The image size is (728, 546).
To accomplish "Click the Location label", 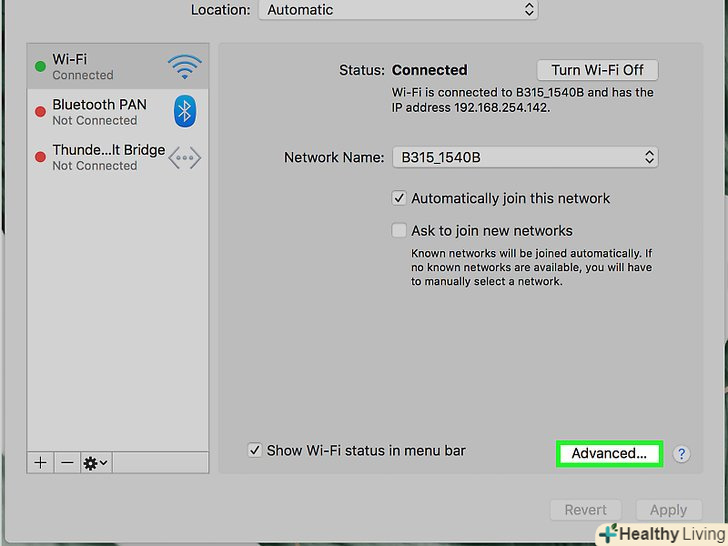I will [x=221, y=10].
